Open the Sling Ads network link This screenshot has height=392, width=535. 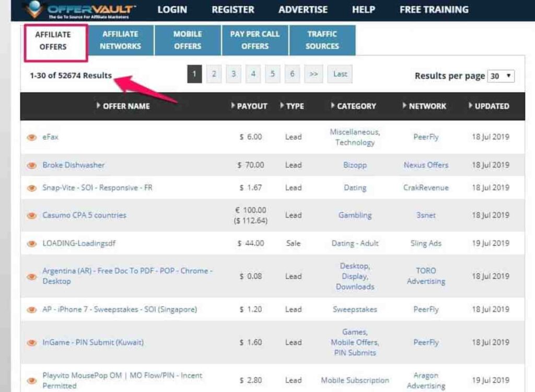[426, 243]
